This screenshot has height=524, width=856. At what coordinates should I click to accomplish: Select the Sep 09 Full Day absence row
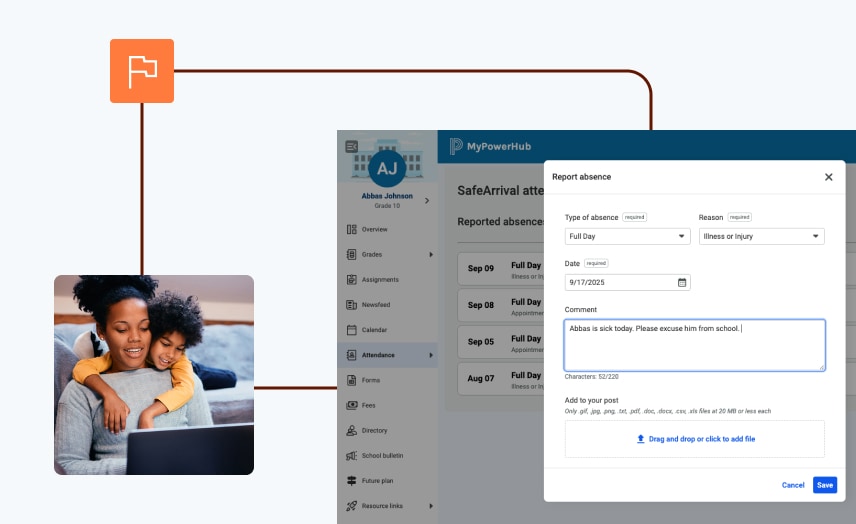pos(501,269)
